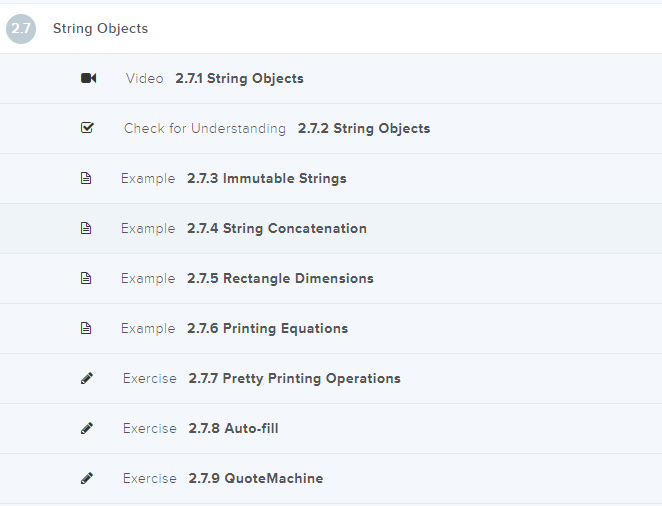Click document icon beside String Concatenation
Viewport: 662px width, 506px height.
tap(86, 228)
